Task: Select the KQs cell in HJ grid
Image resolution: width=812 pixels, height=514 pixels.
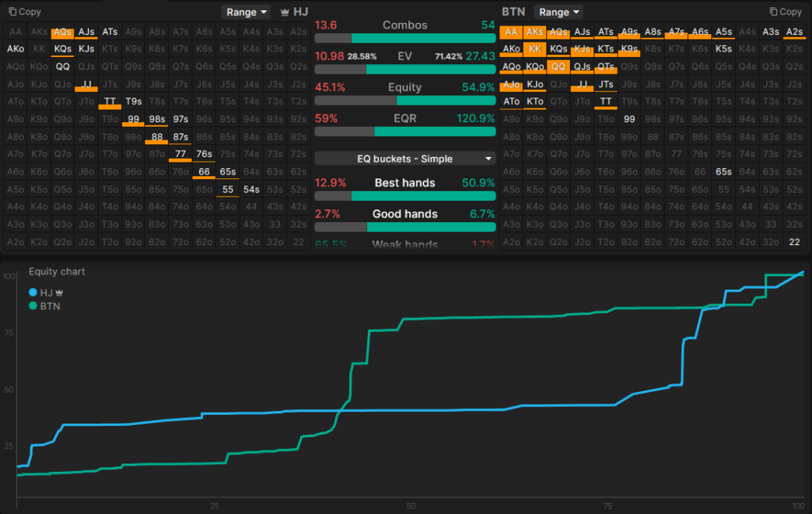Action: tap(63, 48)
